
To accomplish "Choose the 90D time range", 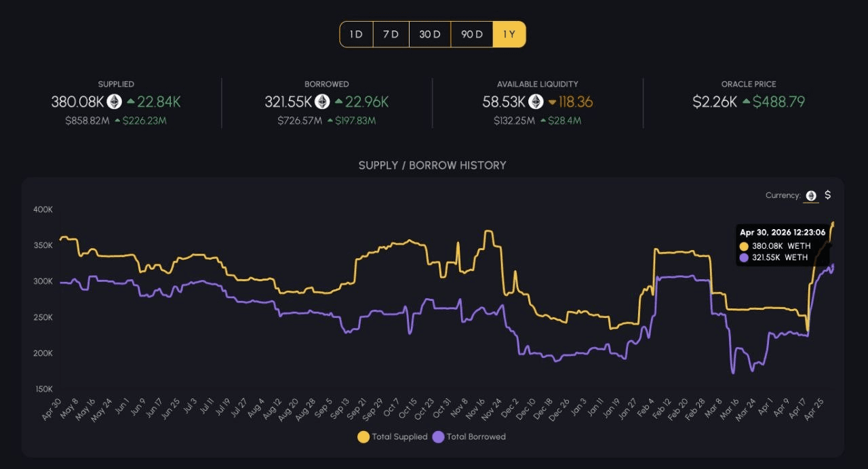I will click(x=472, y=35).
